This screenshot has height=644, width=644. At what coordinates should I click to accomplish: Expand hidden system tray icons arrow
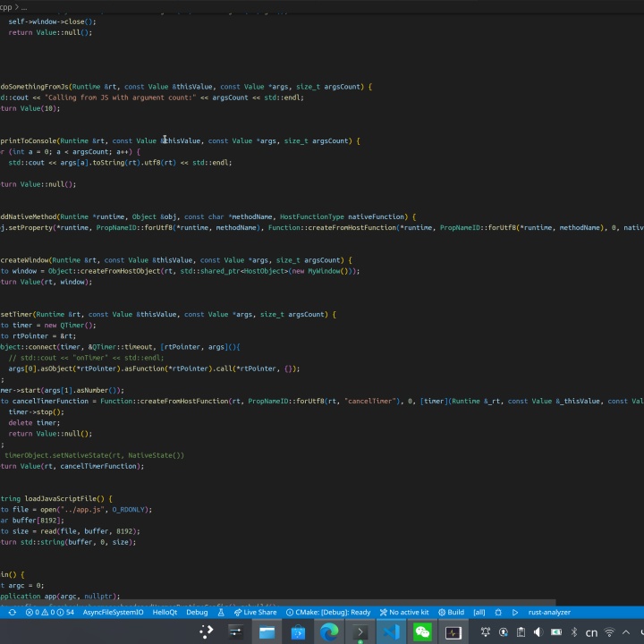tap(626, 632)
